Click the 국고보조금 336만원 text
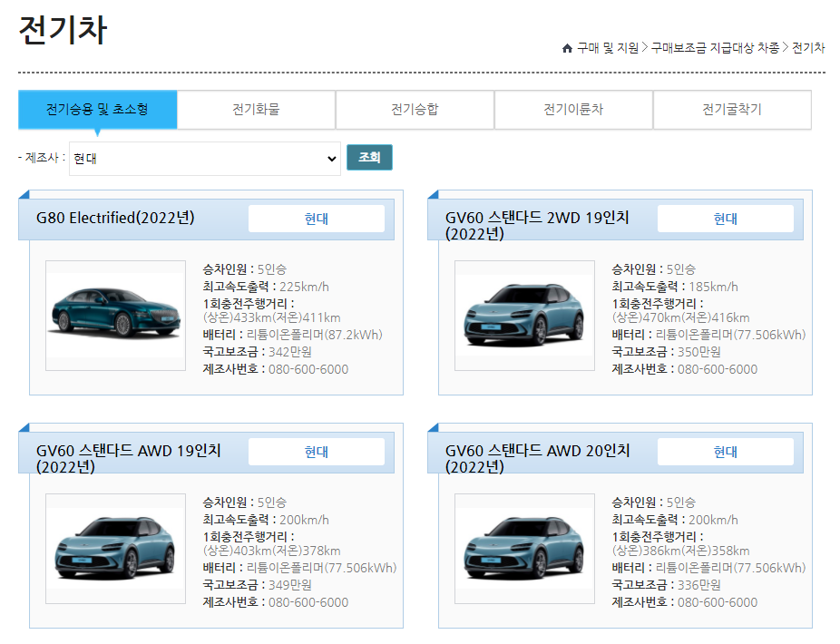 click(667, 585)
